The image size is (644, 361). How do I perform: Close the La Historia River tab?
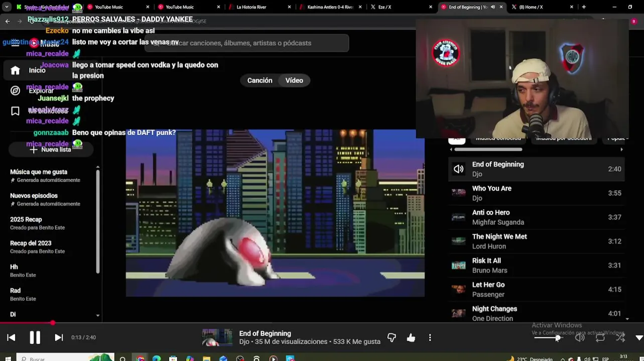290,7
